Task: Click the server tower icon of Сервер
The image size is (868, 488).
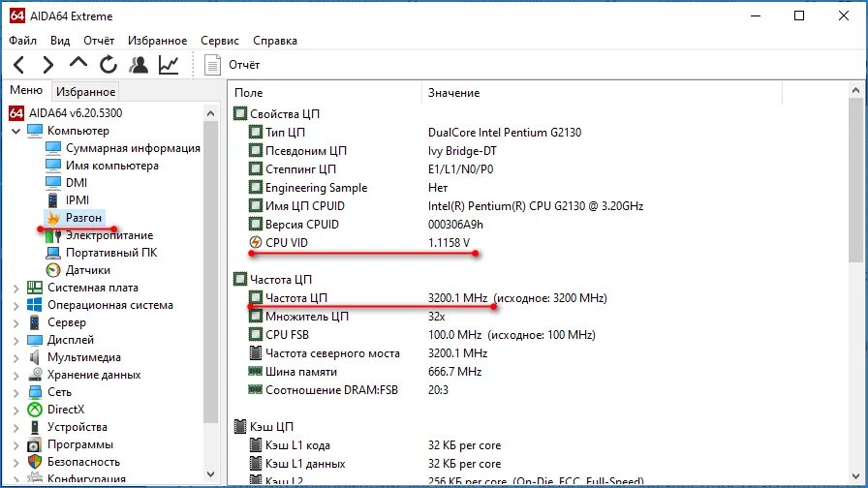Action: point(35,322)
